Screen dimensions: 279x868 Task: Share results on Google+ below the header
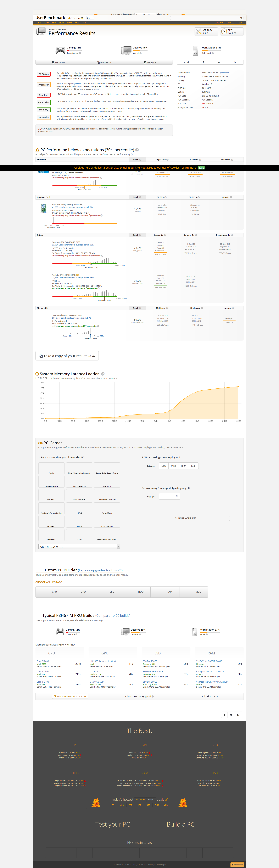point(235,62)
